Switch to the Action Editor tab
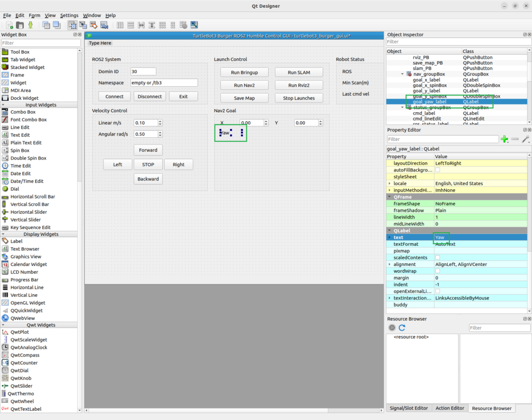 [449, 408]
